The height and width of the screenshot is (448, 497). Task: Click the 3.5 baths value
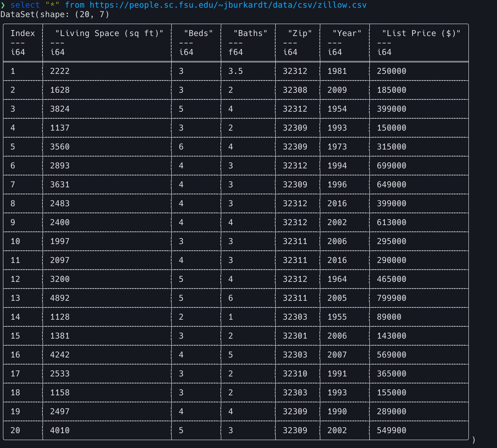click(x=235, y=71)
